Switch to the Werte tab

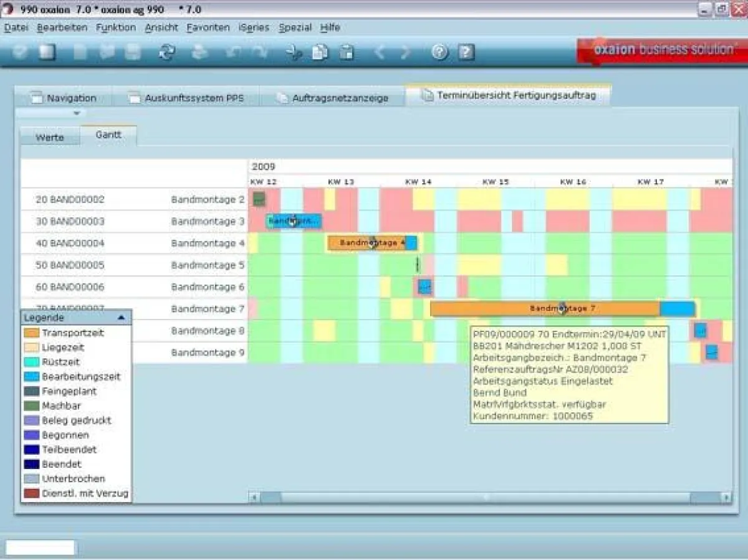click(x=49, y=136)
